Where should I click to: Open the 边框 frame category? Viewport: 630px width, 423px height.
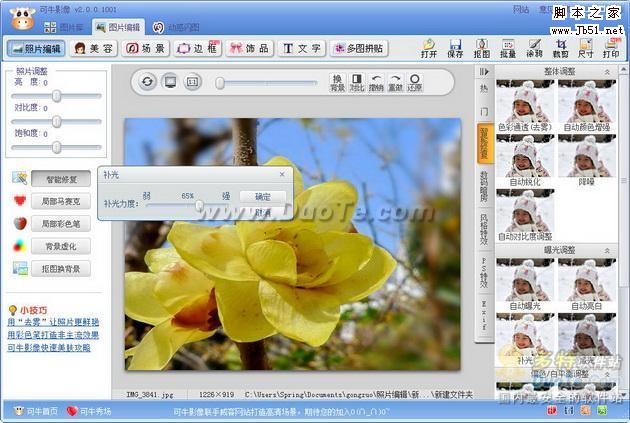[198, 49]
